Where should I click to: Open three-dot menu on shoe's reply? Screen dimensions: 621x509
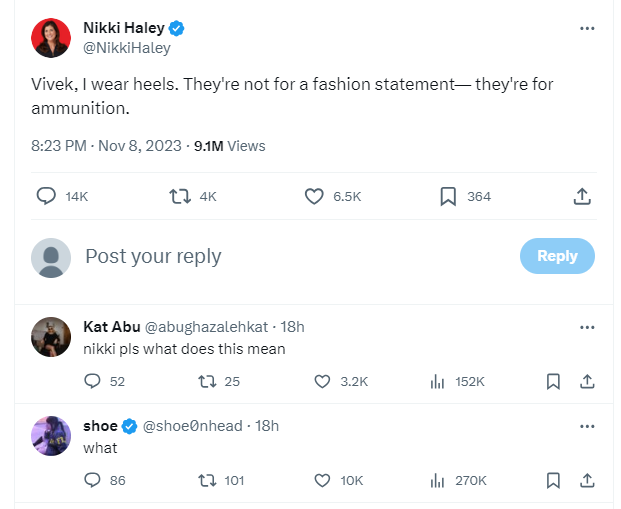(587, 426)
